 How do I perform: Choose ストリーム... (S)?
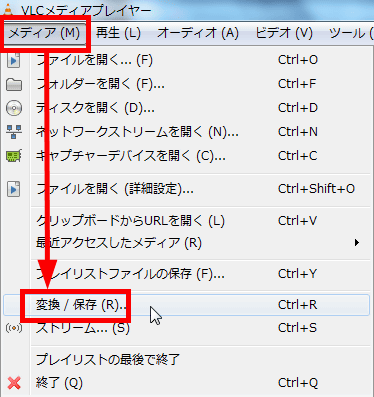coord(83,328)
